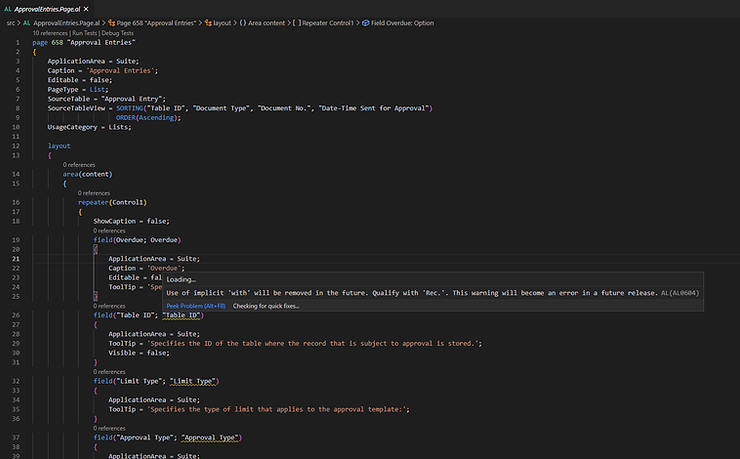Click the layout symbol icon in breadcrumb
The image size is (740, 459).
208,21
